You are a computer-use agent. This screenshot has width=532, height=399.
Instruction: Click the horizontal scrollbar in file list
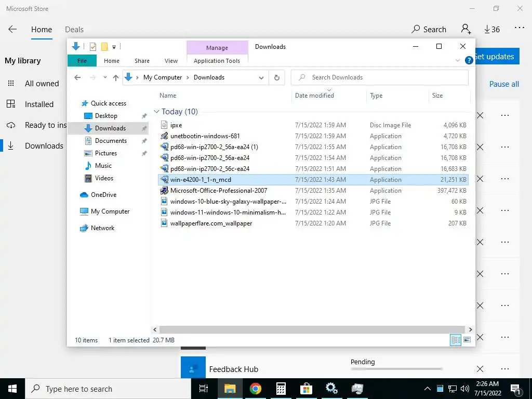tap(312, 329)
